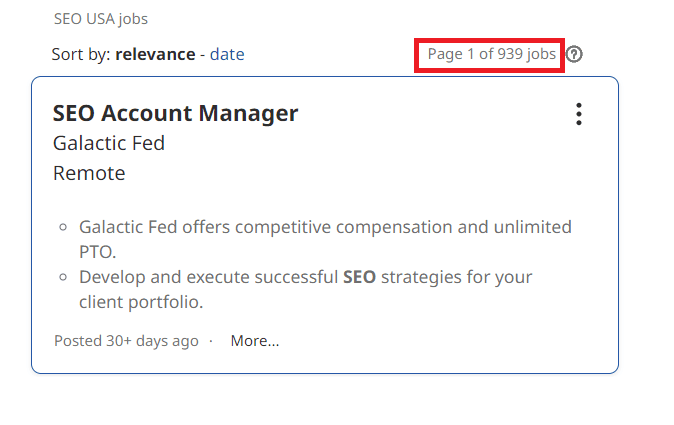Click the SEO USA jobs heading

(101, 19)
